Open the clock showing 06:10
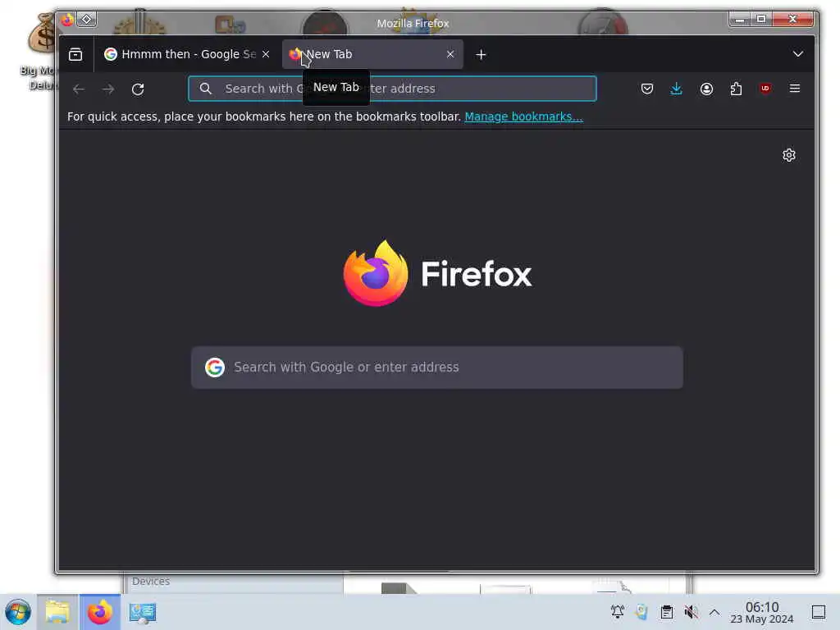This screenshot has width=840, height=630. (762, 612)
